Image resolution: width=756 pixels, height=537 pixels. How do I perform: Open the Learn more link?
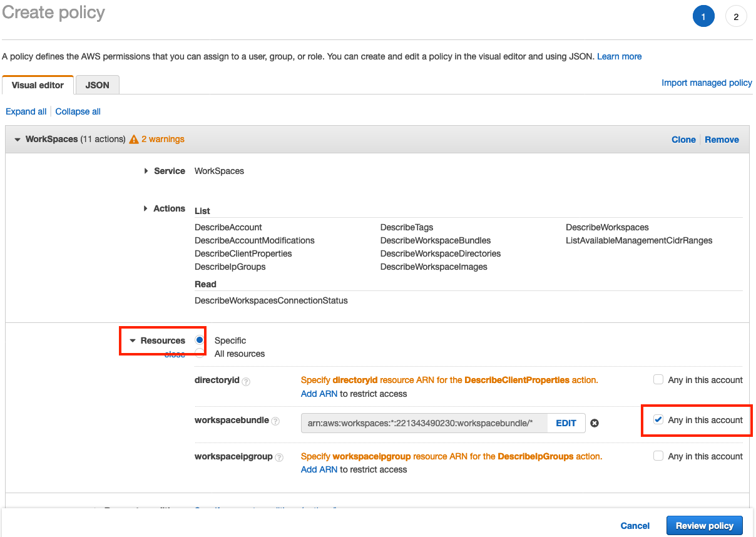pos(620,56)
